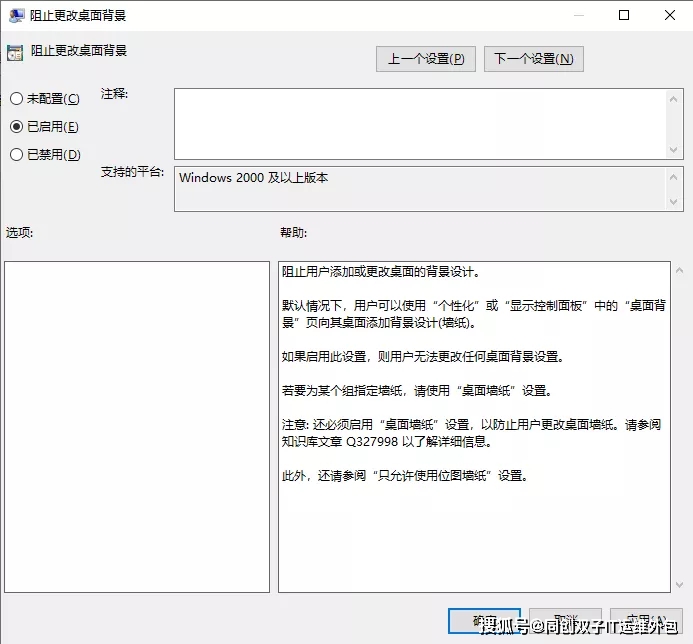
Task: Select the 已禁用 (Disabled) radio button
Action: (x=16, y=155)
